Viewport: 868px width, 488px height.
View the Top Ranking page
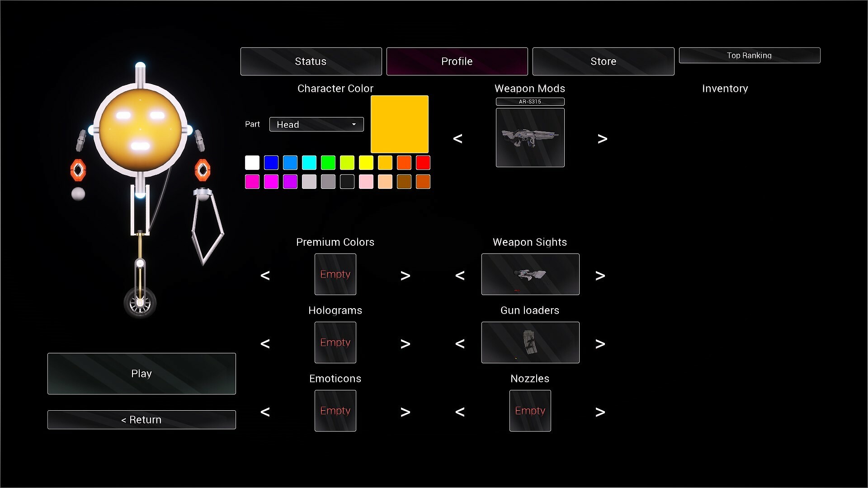(750, 55)
